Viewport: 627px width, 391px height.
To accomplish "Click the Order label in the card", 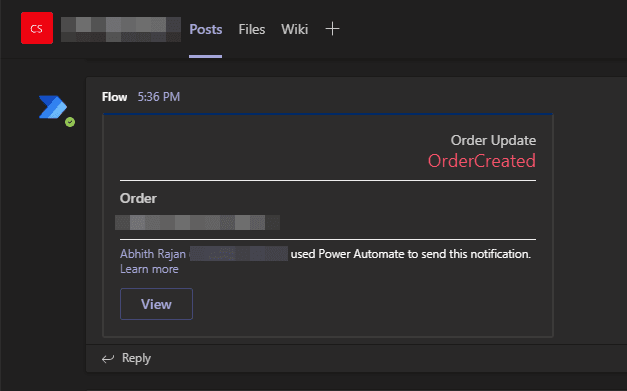I will pyautogui.click(x=138, y=198).
